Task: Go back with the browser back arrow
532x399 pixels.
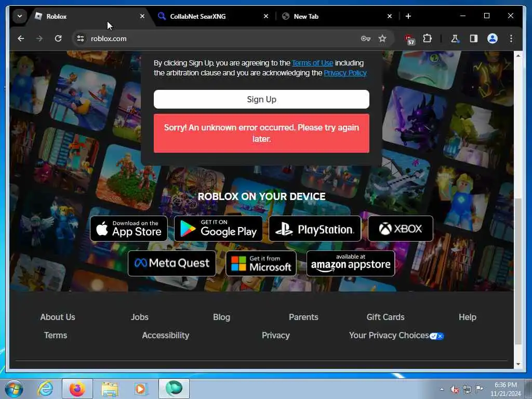Action: click(21, 38)
